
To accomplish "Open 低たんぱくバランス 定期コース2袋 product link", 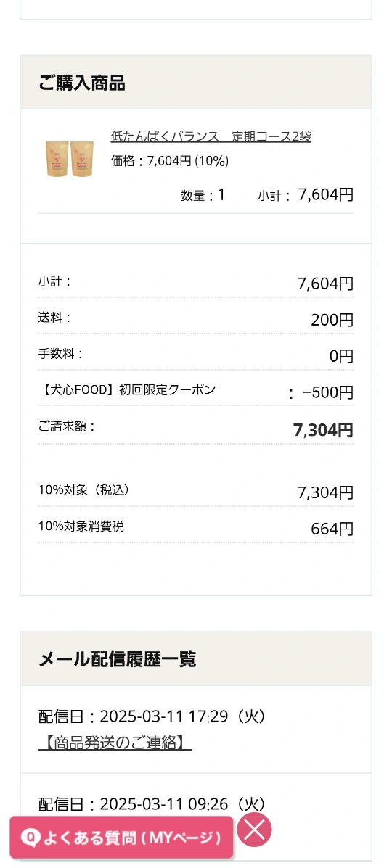I will click(211, 136).
